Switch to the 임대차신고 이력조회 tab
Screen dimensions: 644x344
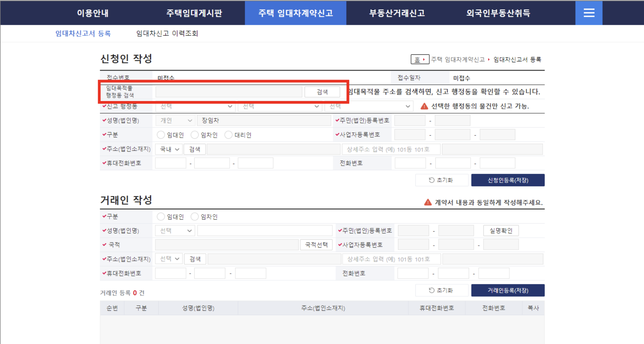[166, 33]
